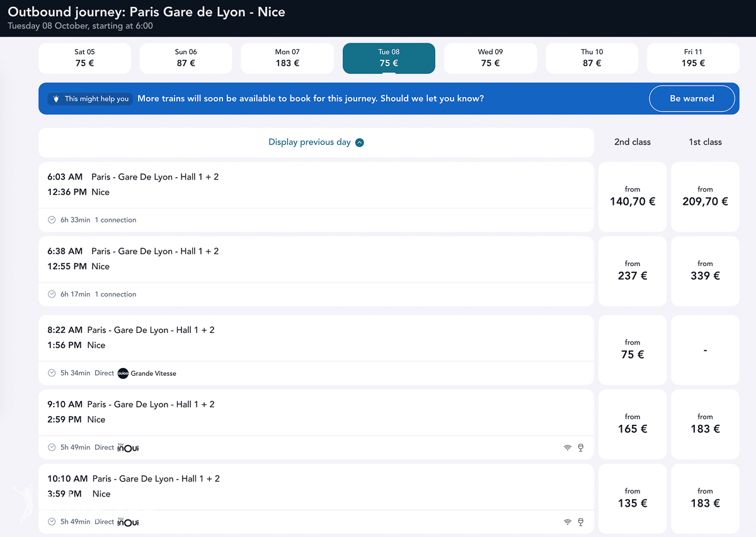Expand previous day using chevron up icon
The width and height of the screenshot is (756, 537).
click(360, 142)
